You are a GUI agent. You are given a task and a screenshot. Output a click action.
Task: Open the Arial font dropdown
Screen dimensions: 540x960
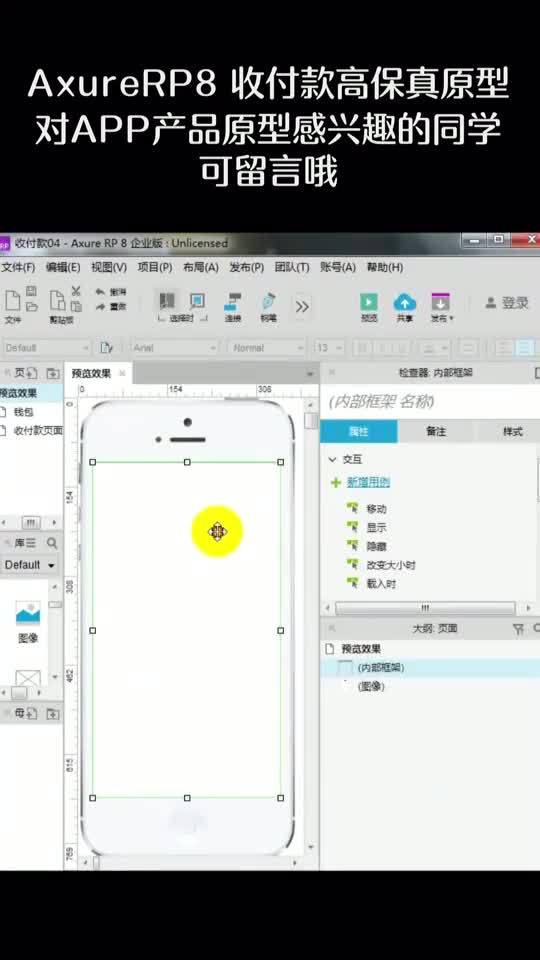click(x=175, y=348)
